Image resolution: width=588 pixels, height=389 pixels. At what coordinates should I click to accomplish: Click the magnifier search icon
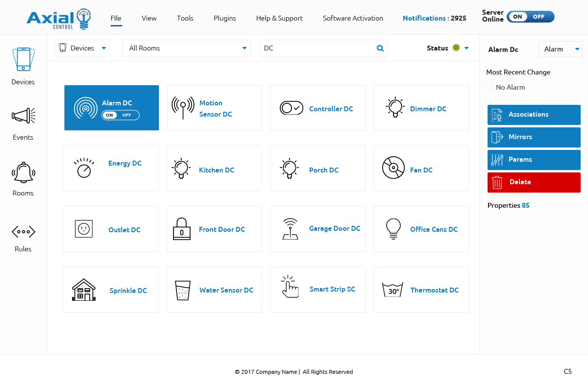click(380, 48)
